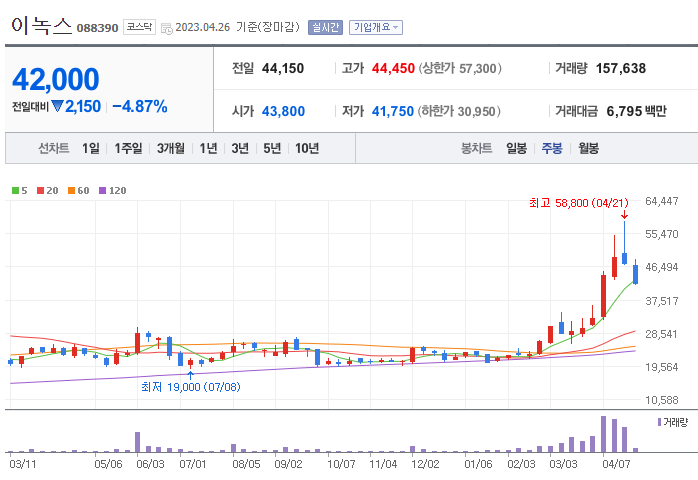Click the stock name 이녹스

(41, 26)
